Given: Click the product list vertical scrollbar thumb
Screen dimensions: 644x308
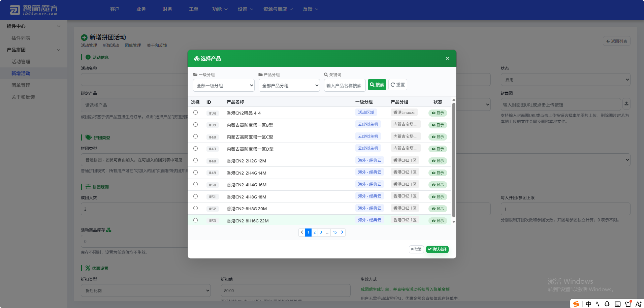Looking at the screenshot, I should click(x=454, y=160).
